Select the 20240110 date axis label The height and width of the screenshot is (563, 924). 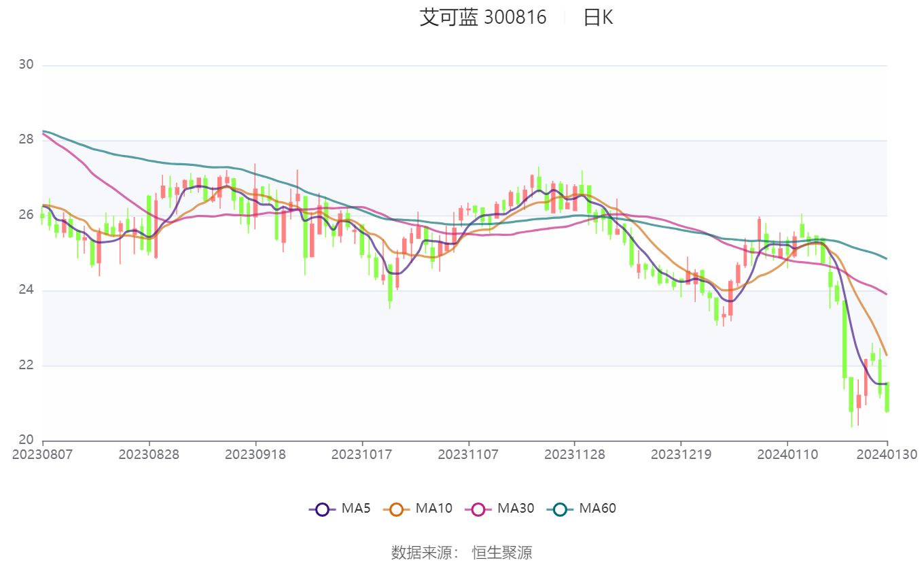(787, 454)
